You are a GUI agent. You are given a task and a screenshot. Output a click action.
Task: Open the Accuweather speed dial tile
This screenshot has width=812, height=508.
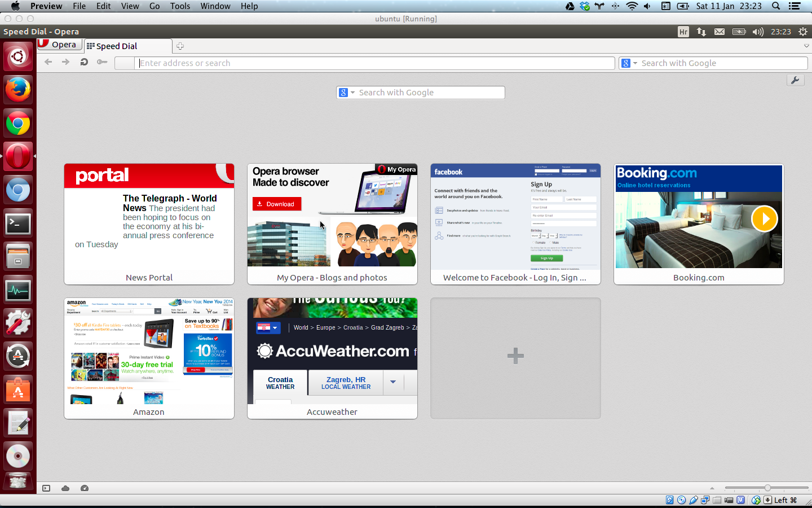click(x=332, y=358)
